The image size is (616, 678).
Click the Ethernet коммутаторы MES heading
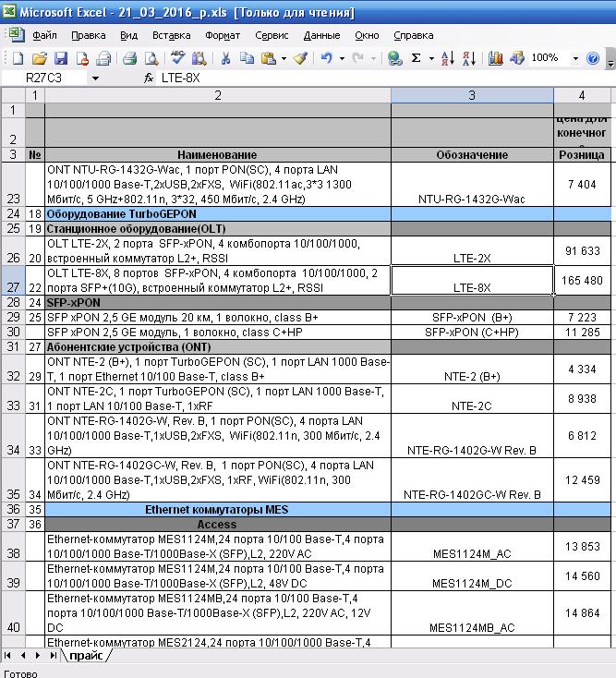click(x=218, y=510)
